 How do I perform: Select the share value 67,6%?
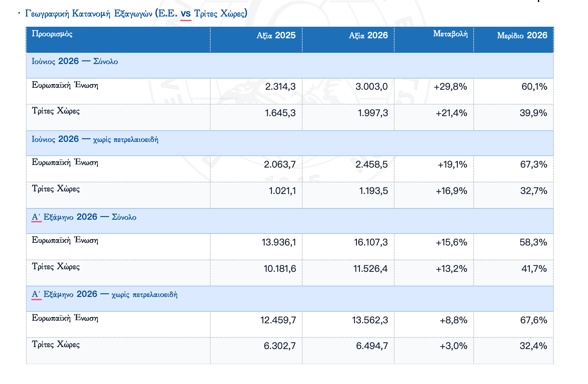coord(534,320)
